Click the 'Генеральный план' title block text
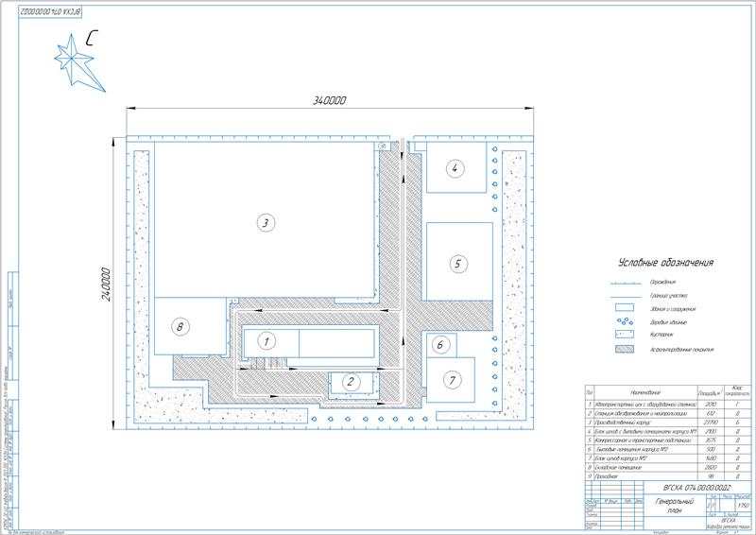This screenshot has height=535, width=756. click(x=675, y=506)
